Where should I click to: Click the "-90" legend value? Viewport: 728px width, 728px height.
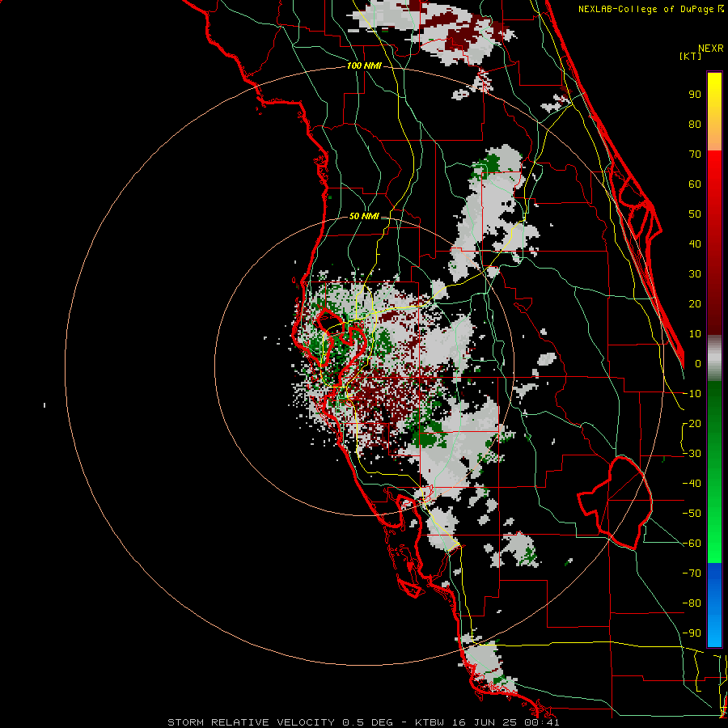692,633
